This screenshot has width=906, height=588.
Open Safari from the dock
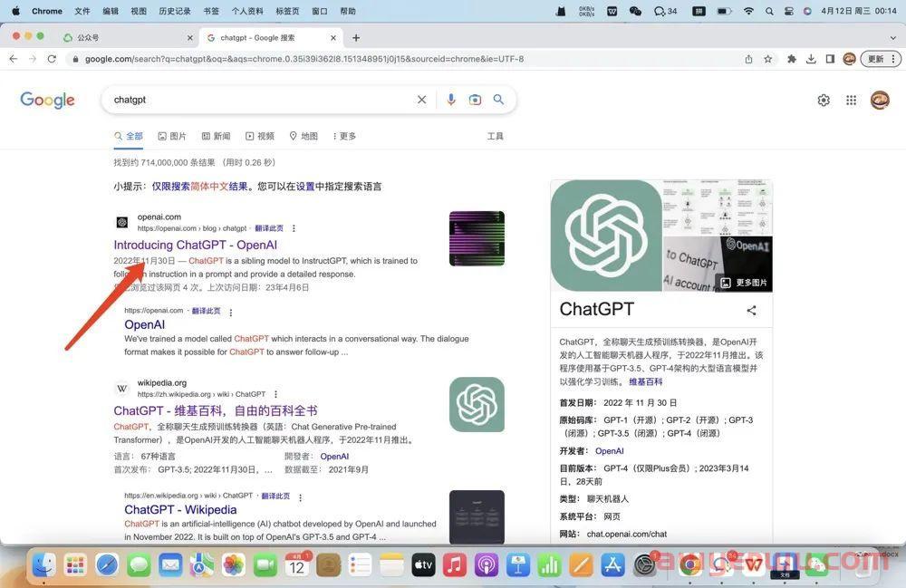[107, 564]
